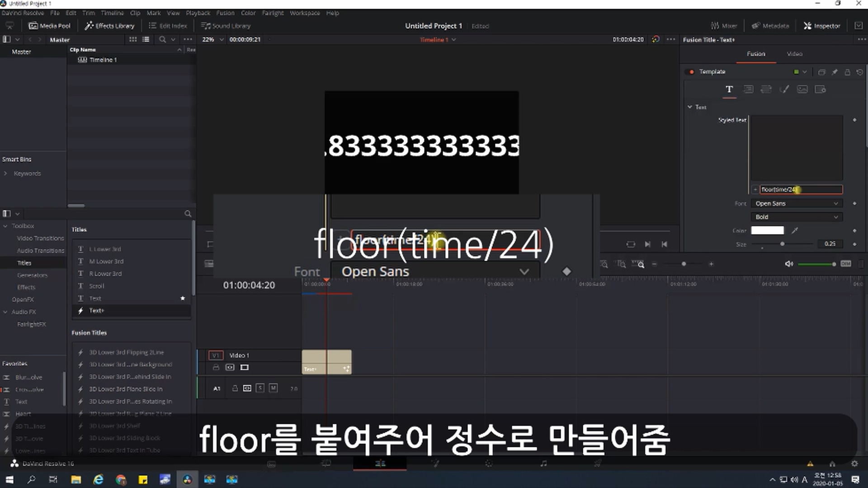
Task: Select Text+ in the Titles list
Action: [x=96, y=310]
